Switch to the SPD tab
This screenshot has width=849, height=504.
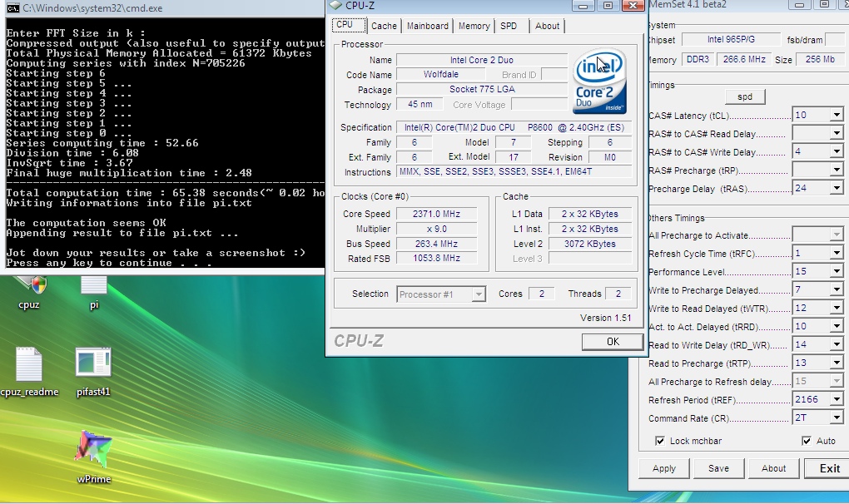(509, 26)
